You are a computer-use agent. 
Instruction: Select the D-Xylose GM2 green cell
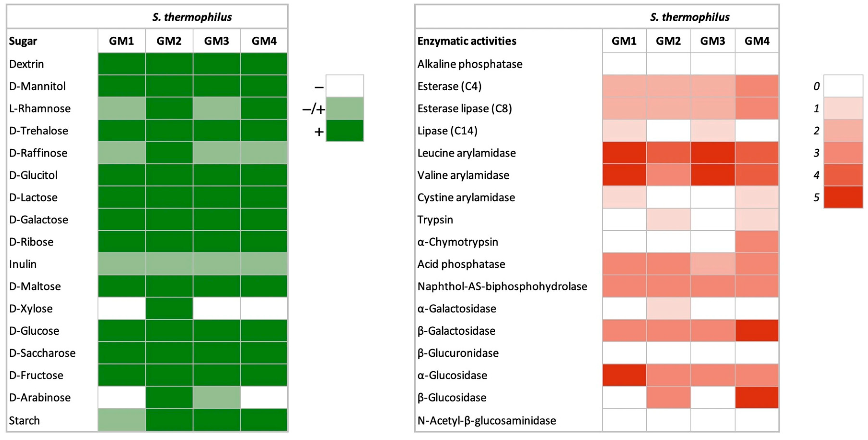point(169,308)
